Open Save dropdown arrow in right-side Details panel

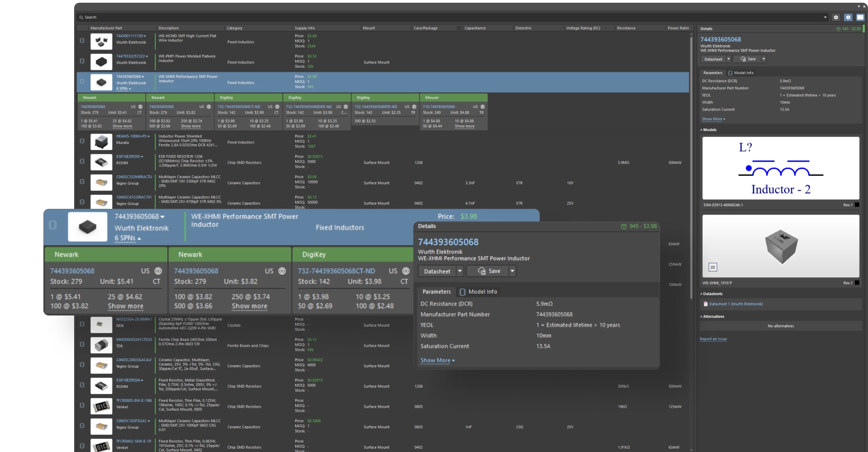coord(764,59)
